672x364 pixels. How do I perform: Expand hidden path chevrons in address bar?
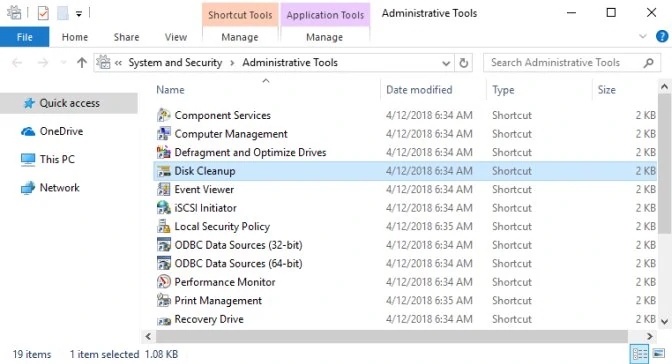click(118, 63)
